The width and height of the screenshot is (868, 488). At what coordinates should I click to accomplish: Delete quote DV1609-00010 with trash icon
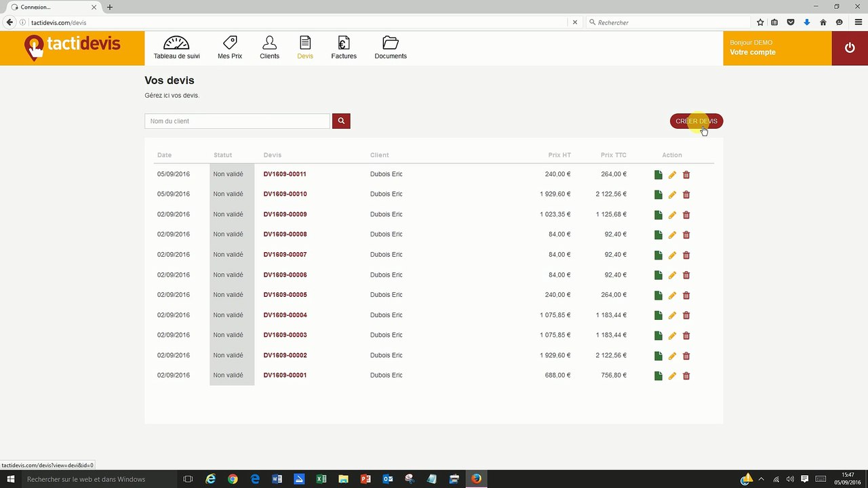click(686, 195)
